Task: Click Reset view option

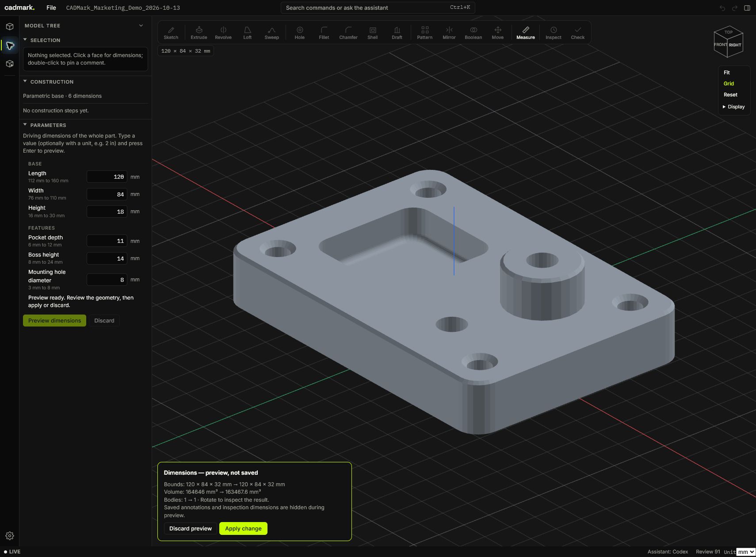Action: pos(730,95)
